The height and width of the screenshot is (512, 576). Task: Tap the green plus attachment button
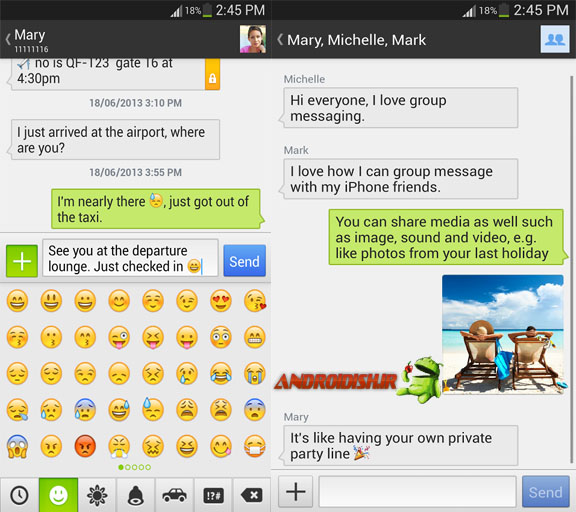[x=22, y=261]
